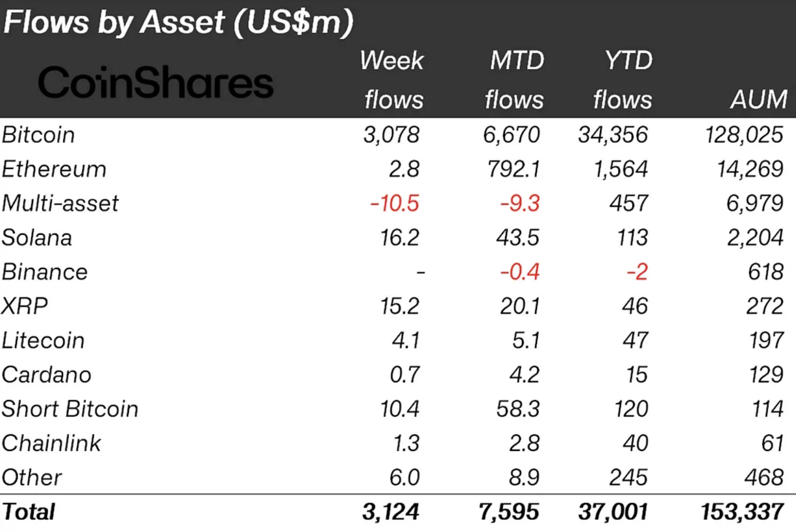Click the total AUM figure 153,337
Viewport: 796px width, 532px height.
[742, 512]
